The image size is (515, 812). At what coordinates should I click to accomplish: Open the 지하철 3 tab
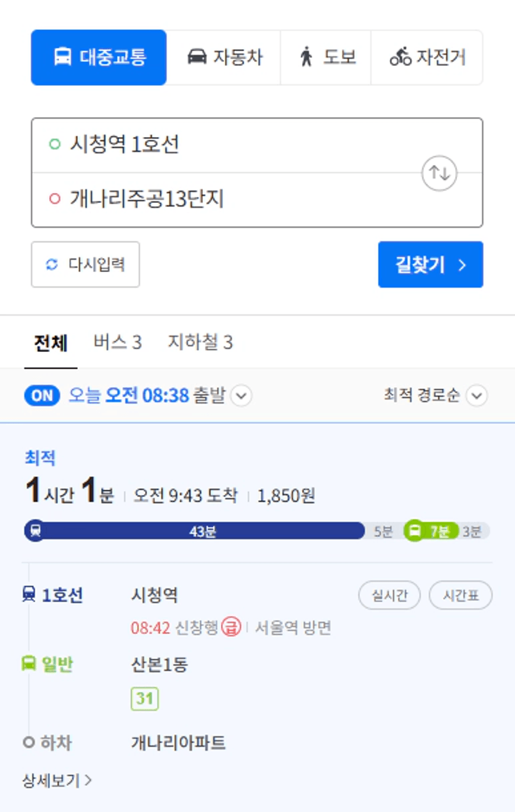point(200,342)
